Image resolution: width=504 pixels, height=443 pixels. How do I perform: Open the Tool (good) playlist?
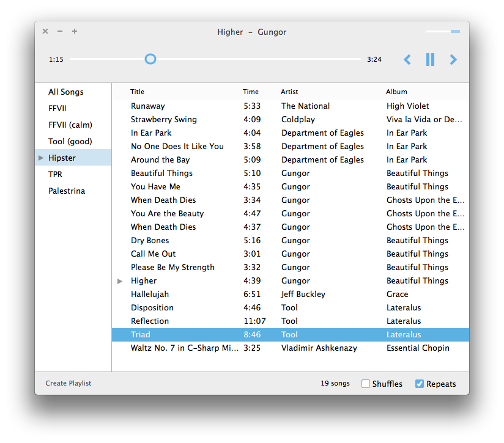[73, 141]
